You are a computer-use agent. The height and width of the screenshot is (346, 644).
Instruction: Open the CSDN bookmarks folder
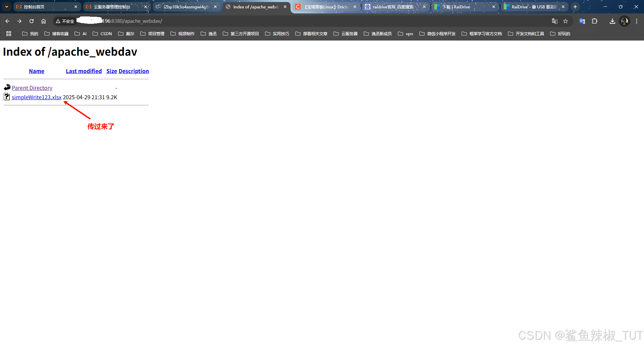(x=102, y=34)
